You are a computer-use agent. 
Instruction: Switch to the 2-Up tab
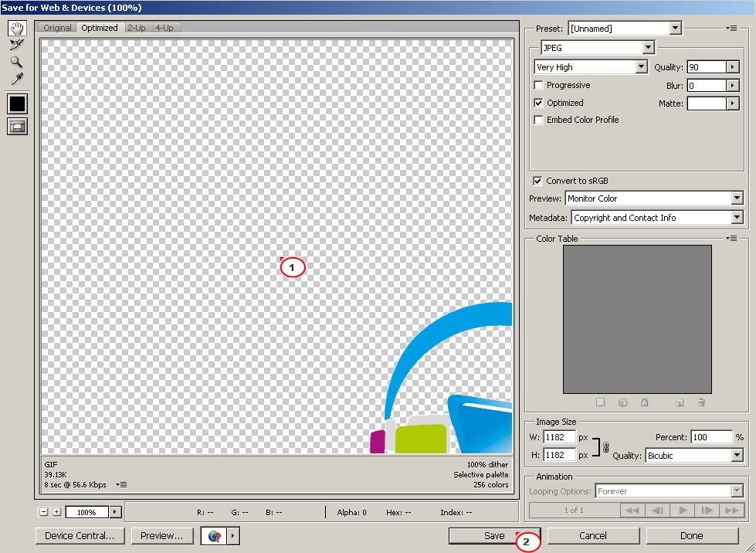click(137, 28)
